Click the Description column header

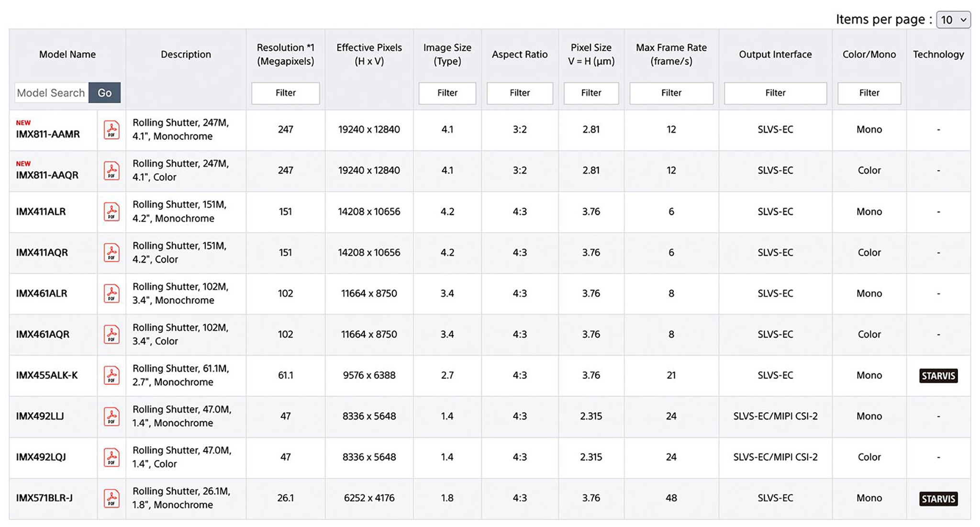coord(186,55)
